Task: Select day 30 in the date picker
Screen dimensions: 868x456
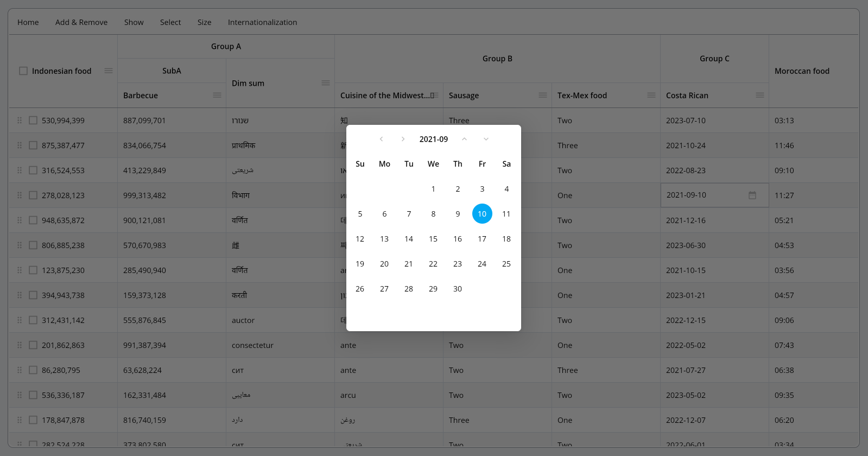Action: [458, 289]
